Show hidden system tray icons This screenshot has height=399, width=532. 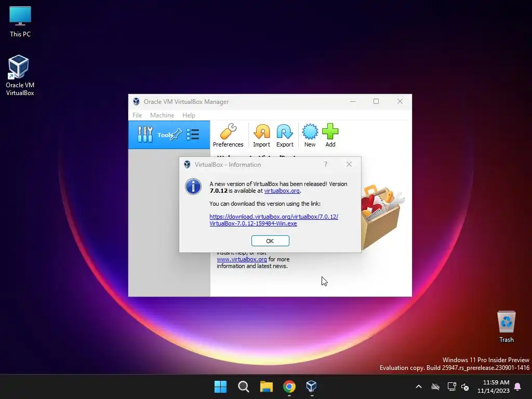click(419, 387)
